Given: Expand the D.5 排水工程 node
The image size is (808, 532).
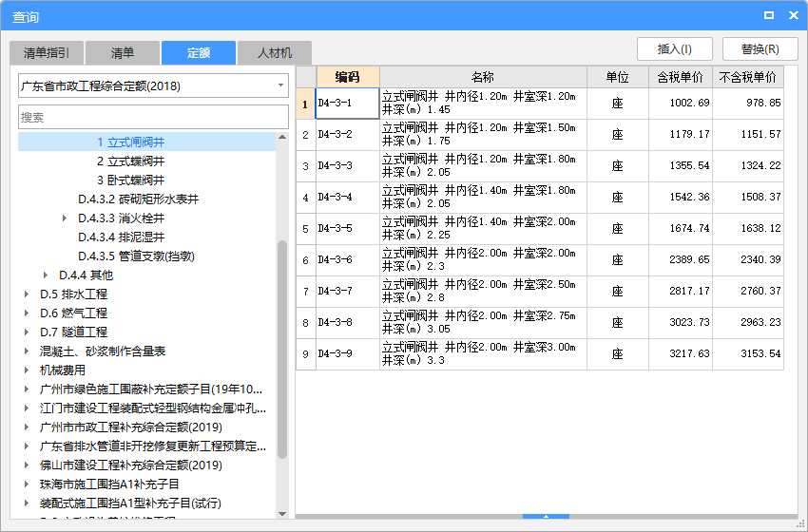Looking at the screenshot, I should tap(27, 294).
